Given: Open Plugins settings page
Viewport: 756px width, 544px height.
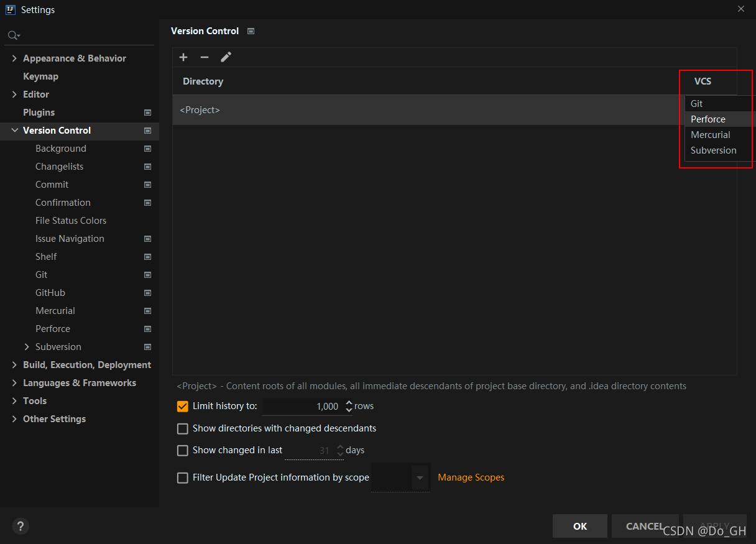Looking at the screenshot, I should click(x=39, y=113).
